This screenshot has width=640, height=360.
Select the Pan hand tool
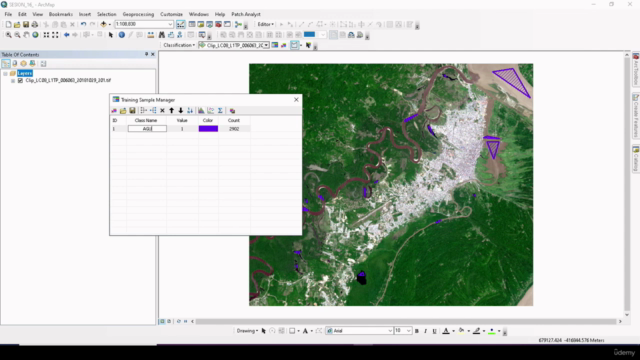click(x=26, y=35)
